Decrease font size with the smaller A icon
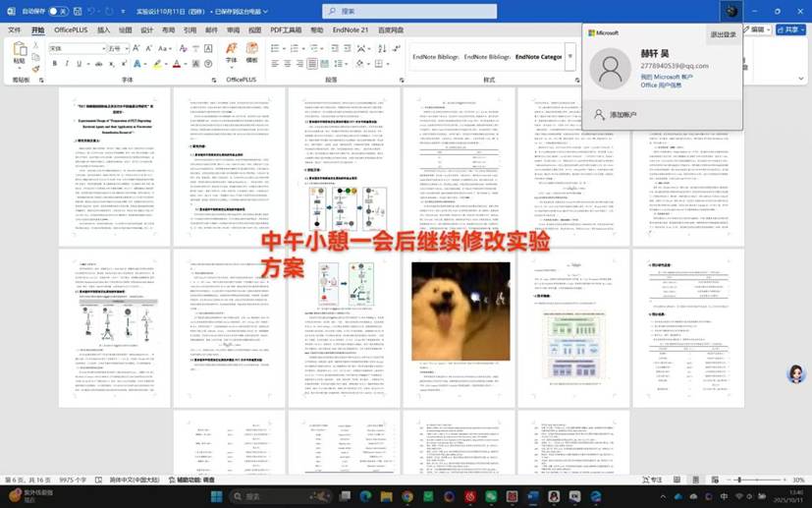The image size is (812, 508). click(148, 48)
